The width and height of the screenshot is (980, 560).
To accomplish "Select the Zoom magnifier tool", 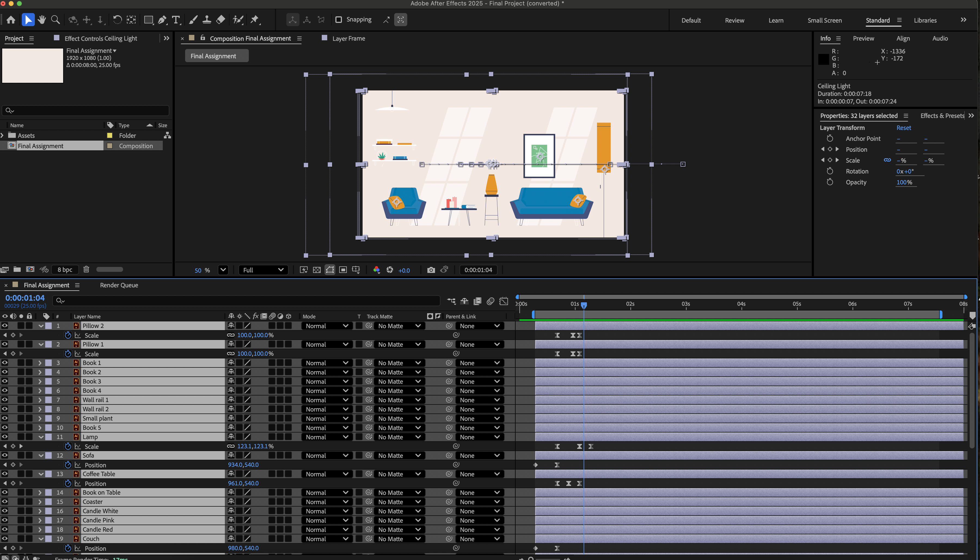I will (x=55, y=20).
